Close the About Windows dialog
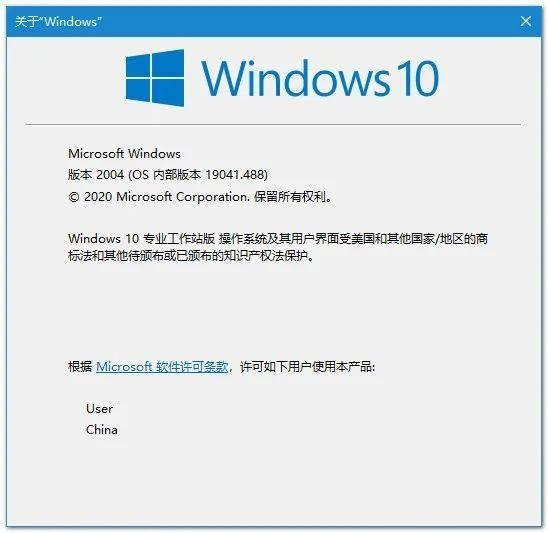Viewport: 548px width, 533px height. (x=526, y=21)
